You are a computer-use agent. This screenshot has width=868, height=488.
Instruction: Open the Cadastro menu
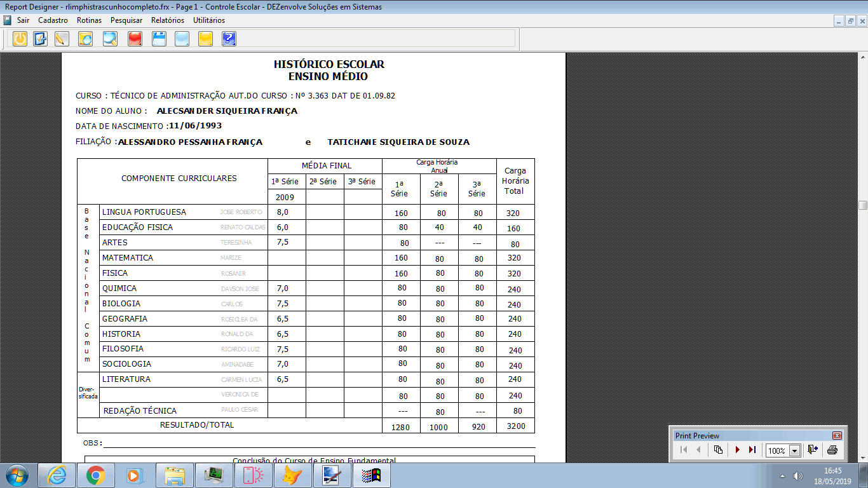point(53,20)
